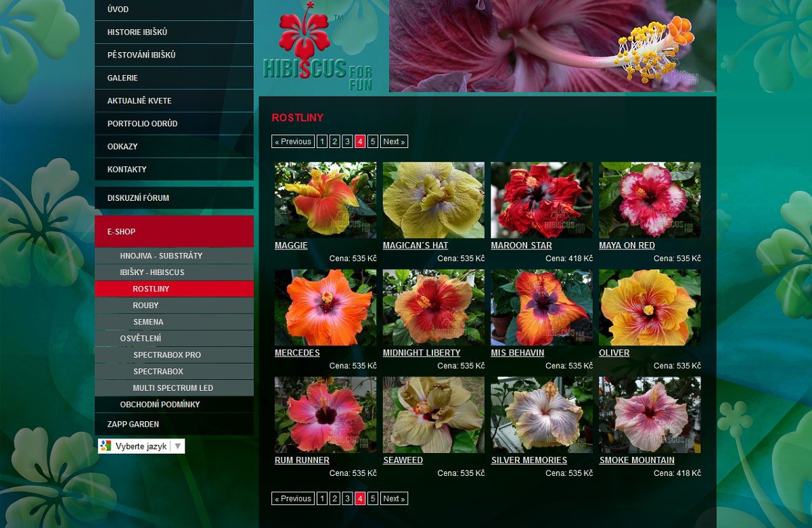
Task: Open the Maya on Red flower photo
Action: point(650,199)
